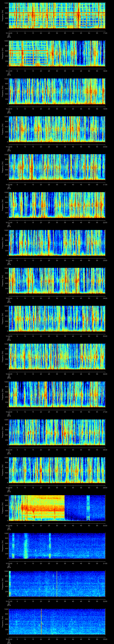Click the "16:20:00" time axis label
This screenshot has height=644, width=114.
9,184
